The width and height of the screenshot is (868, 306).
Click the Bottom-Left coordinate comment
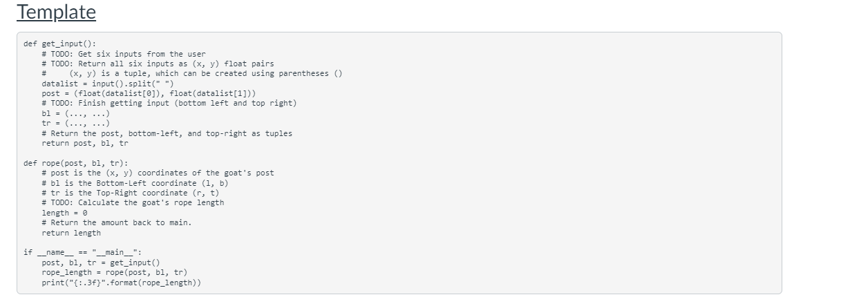tap(135, 183)
